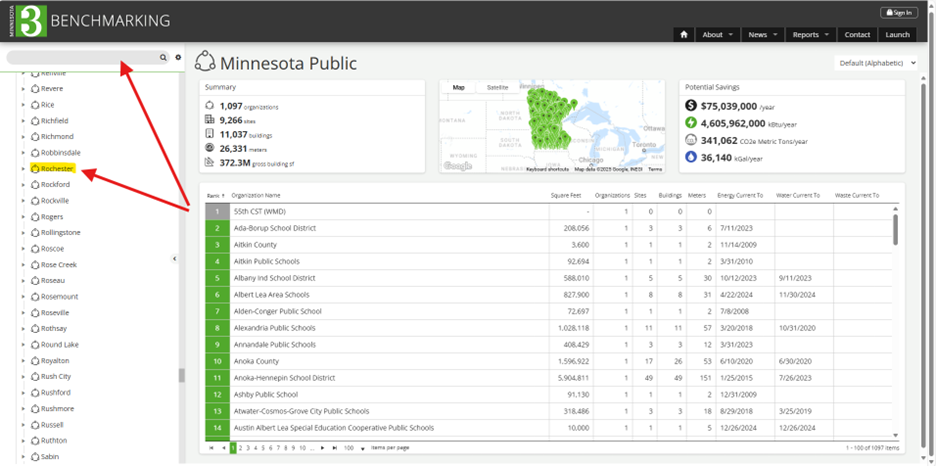The width and height of the screenshot is (936, 466).
Task: Click the dollar savings icon
Action: coord(691,105)
